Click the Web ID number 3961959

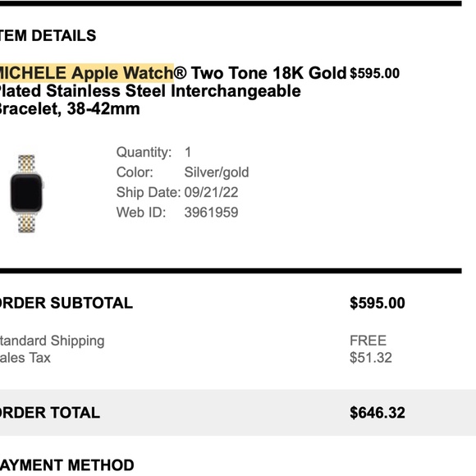pos(211,213)
